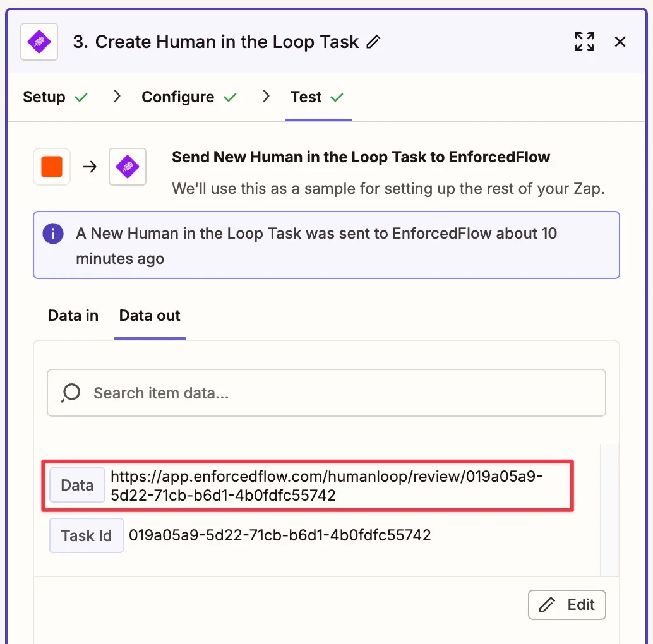Click chevron between Setup and Configure
The width and height of the screenshot is (653, 644).
pyautogui.click(x=117, y=97)
